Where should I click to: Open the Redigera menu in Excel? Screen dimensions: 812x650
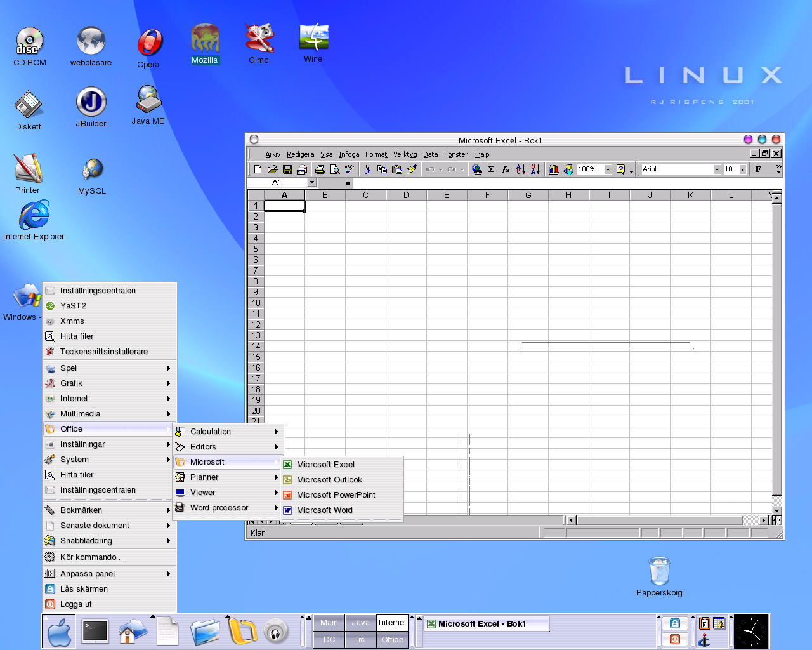click(300, 154)
